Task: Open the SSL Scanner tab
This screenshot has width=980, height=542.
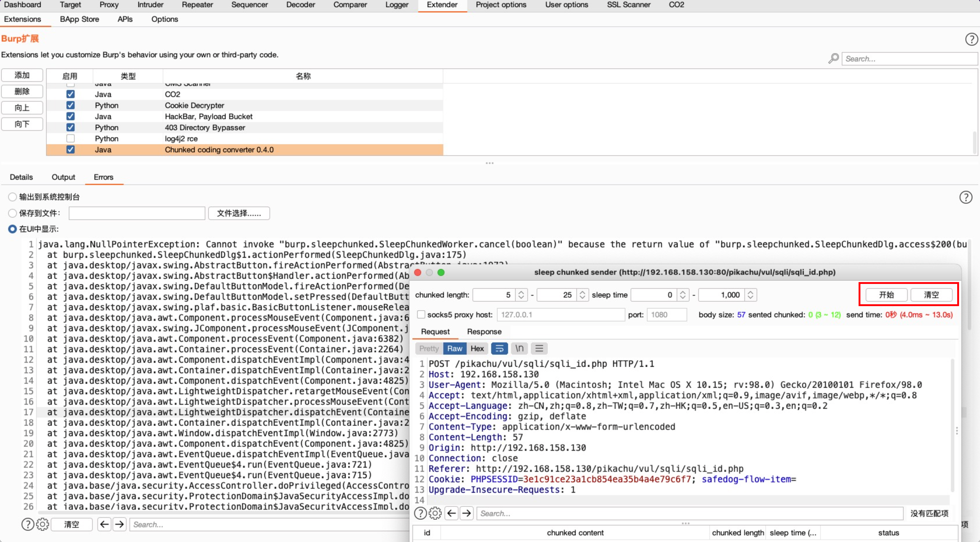Action: pos(628,5)
